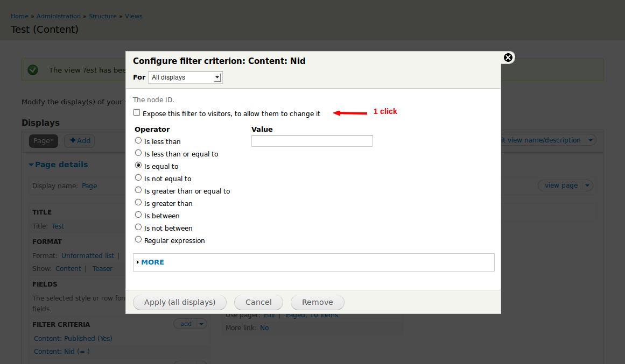Viewport: 625px width, 364px height.
Task: Add a new display with +Add
Action: tap(80, 141)
